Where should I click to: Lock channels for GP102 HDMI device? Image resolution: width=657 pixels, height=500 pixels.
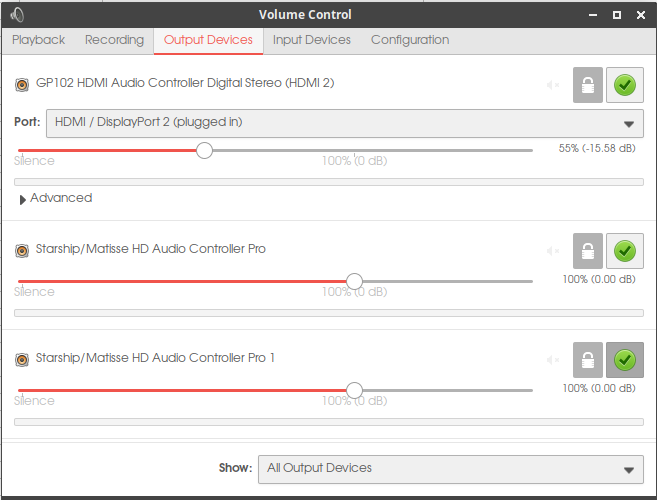[x=588, y=85]
